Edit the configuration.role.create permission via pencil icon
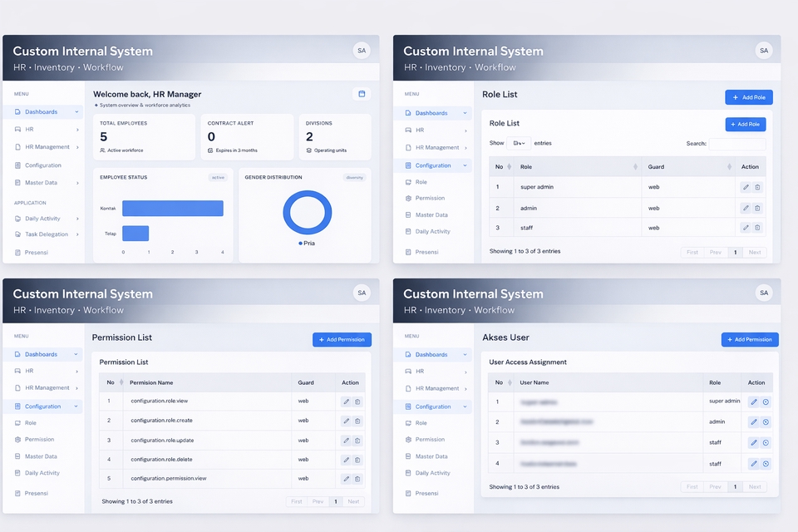 (347, 421)
